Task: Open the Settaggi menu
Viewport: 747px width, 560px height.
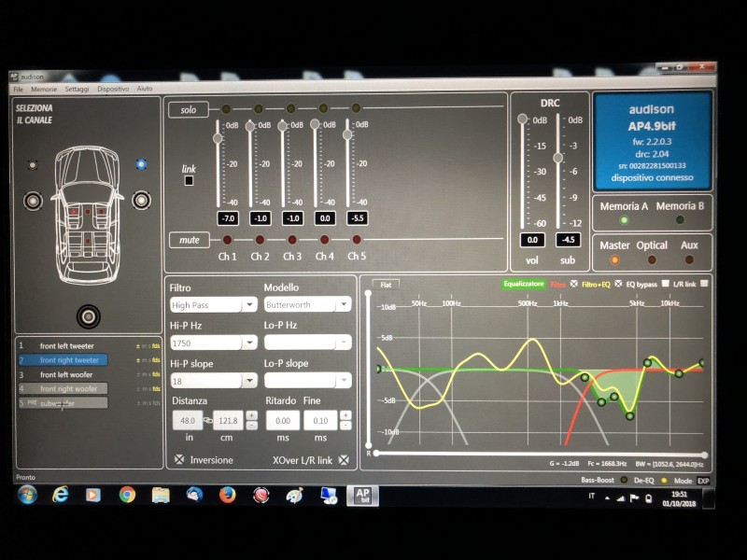Action: (x=77, y=89)
